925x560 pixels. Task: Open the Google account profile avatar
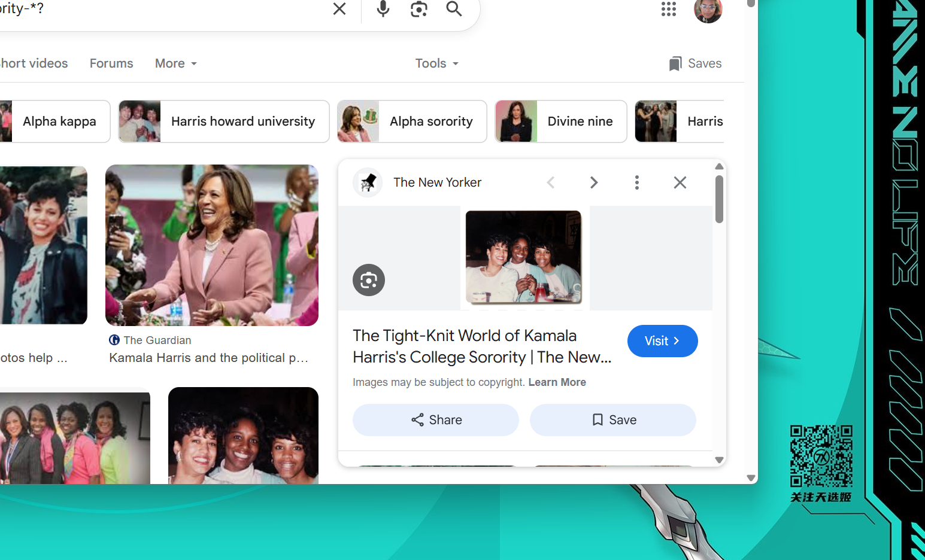coord(708,10)
